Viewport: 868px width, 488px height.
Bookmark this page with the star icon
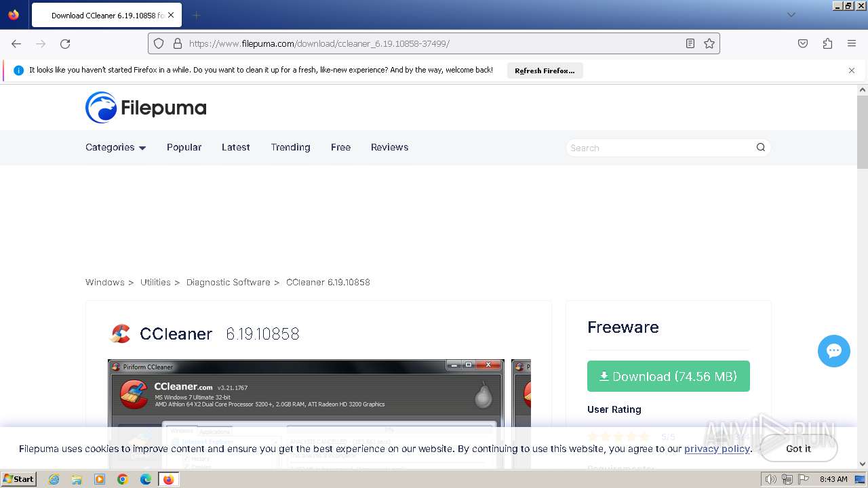(x=709, y=43)
